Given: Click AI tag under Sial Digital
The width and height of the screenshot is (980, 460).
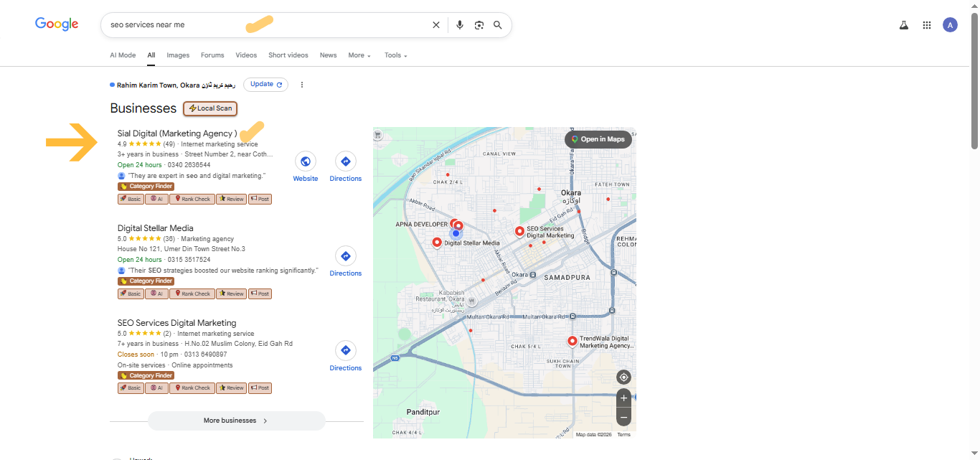Looking at the screenshot, I should (x=156, y=199).
